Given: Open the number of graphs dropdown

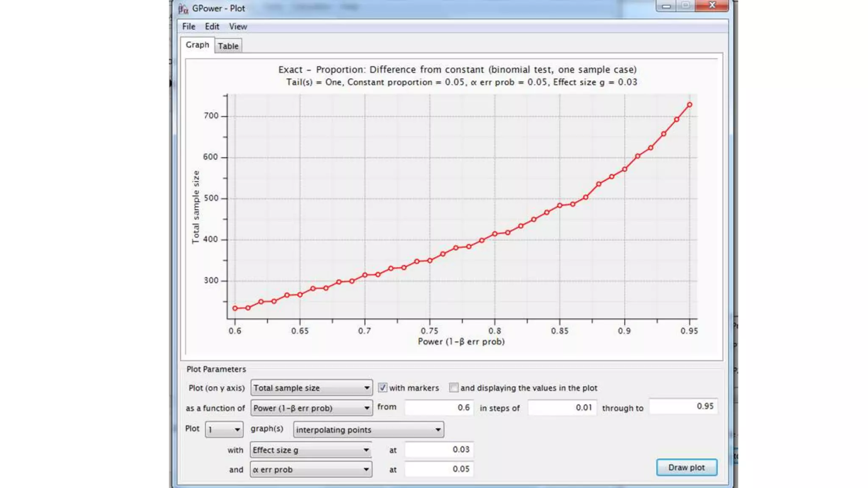Looking at the screenshot, I should pos(224,430).
